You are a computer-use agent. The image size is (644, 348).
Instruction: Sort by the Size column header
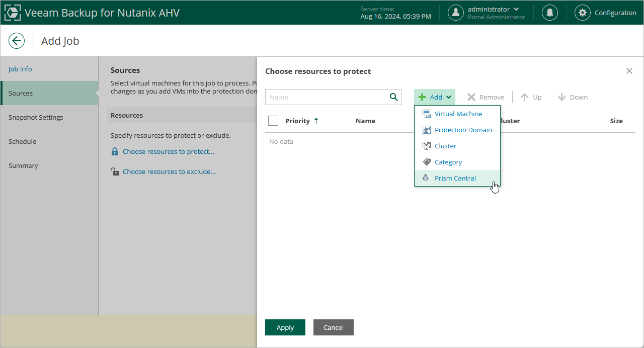(x=616, y=121)
